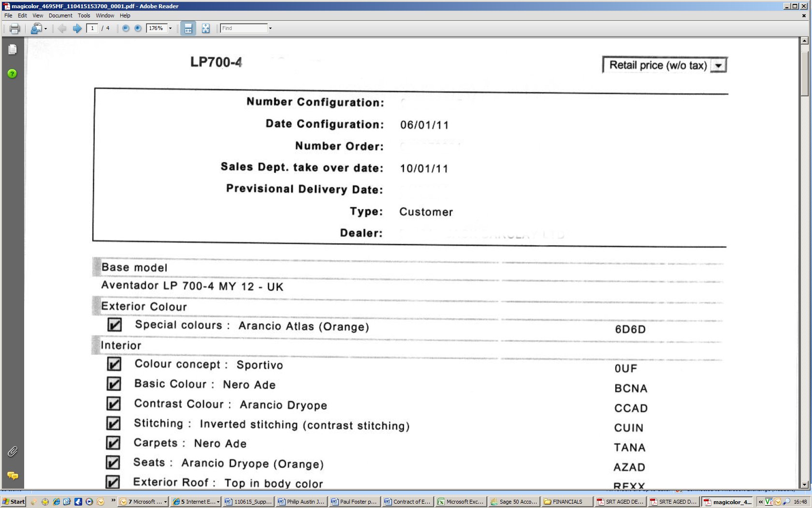Toggle the Stitching inverted stitching checkbox
Screen dimensions: 812x508
pos(113,423)
